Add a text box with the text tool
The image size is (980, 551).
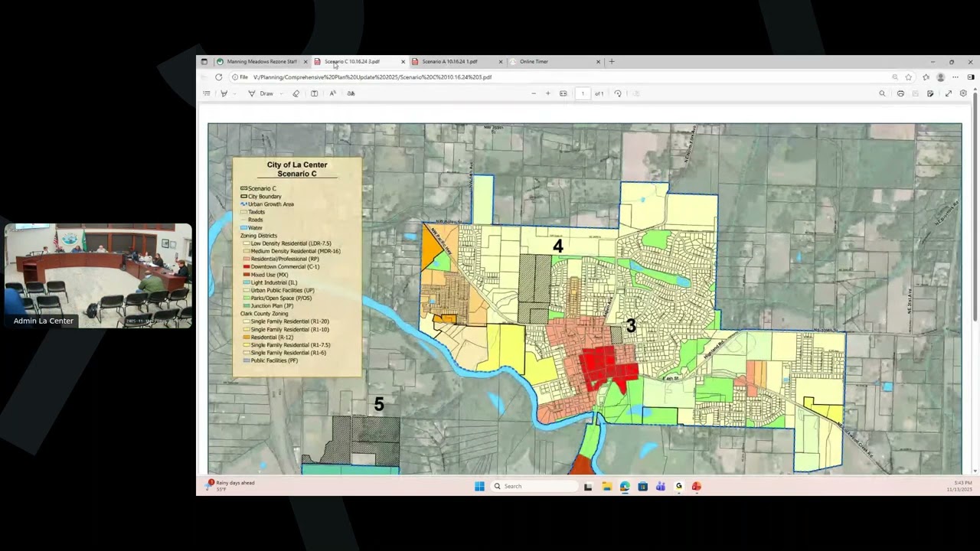pos(314,93)
